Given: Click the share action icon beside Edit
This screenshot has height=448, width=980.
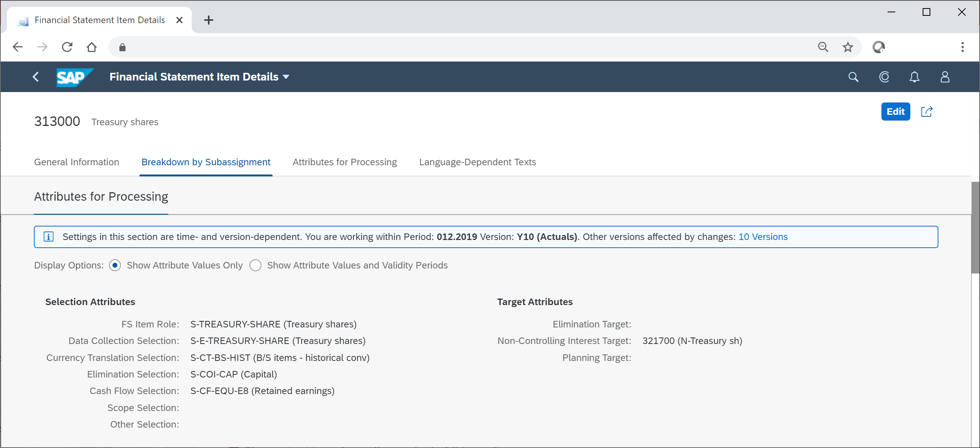Looking at the screenshot, I should pyautogui.click(x=926, y=112).
